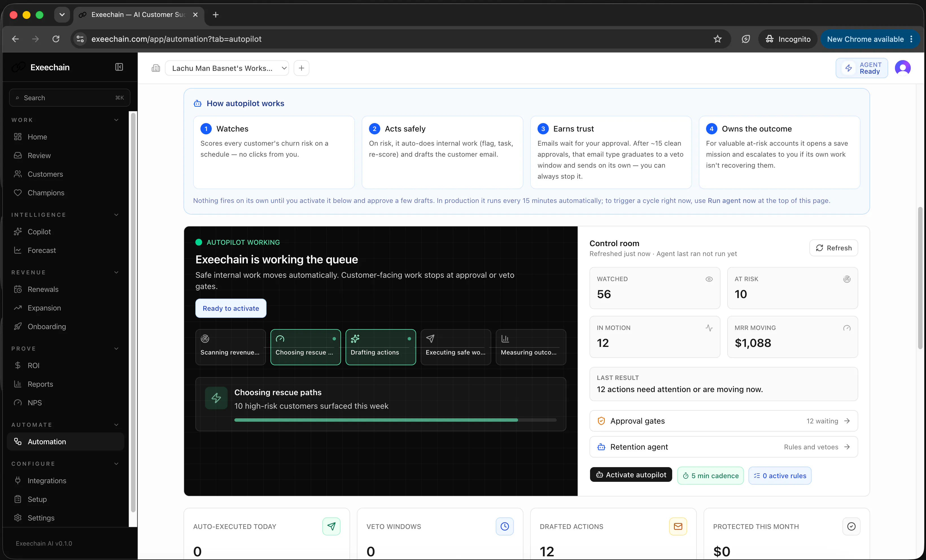The width and height of the screenshot is (926, 560).
Task: Click the 5 min cadence chip
Action: 710,475
